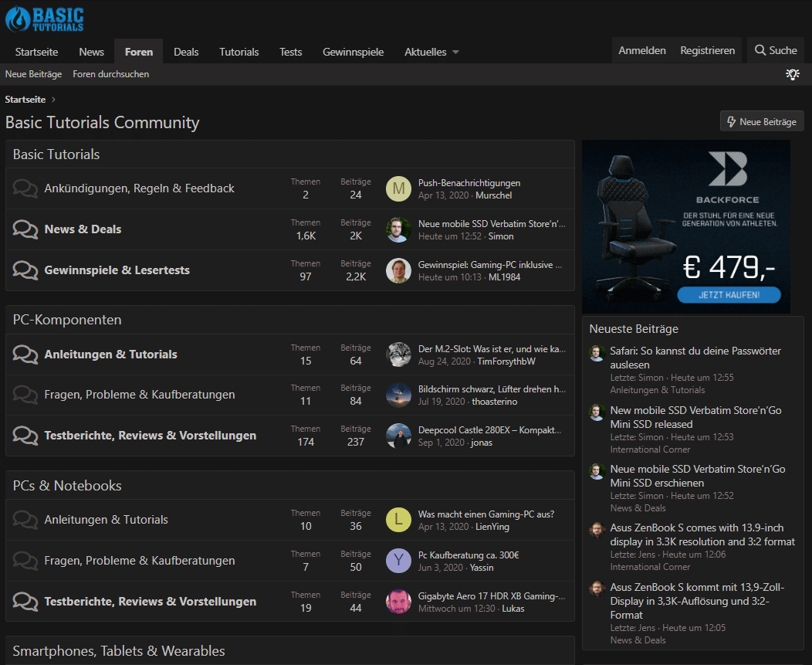The width and height of the screenshot is (812, 665).
Task: Click the forum icon beside Gewinnspiele & Lesertests
Action: (25, 270)
